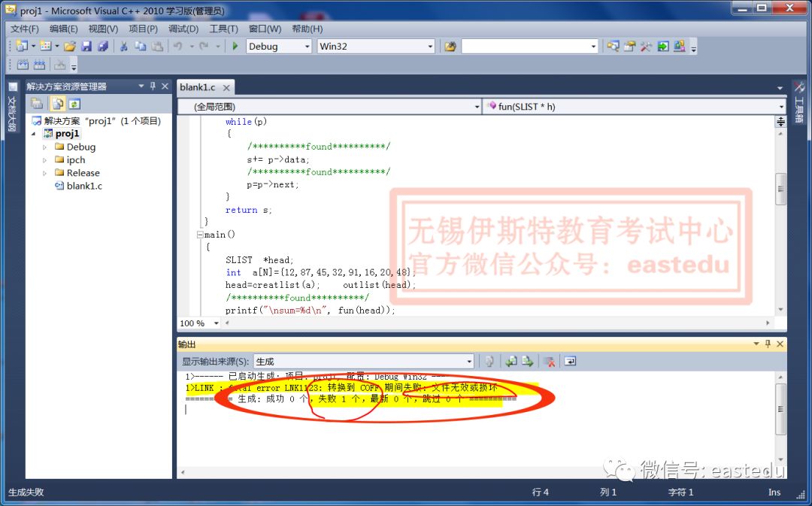The height and width of the screenshot is (506, 812).
Task: Open the 100 % zoom dropdown
Action: pos(216,323)
